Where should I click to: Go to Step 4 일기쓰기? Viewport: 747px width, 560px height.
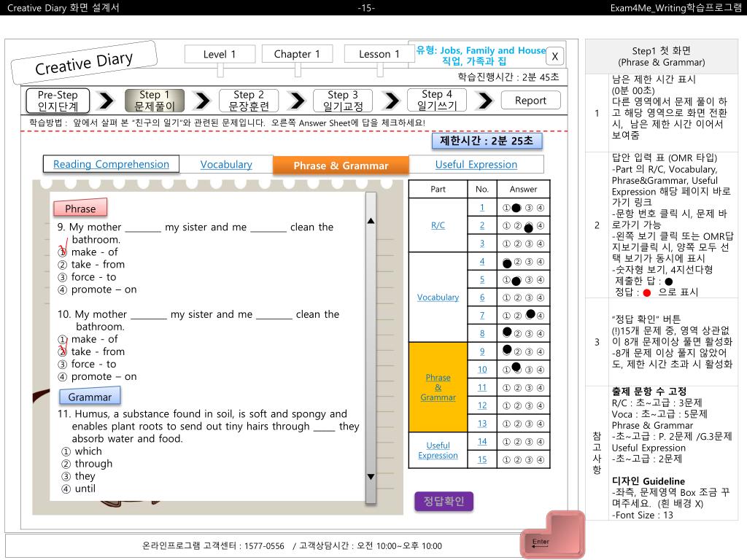coord(437,101)
